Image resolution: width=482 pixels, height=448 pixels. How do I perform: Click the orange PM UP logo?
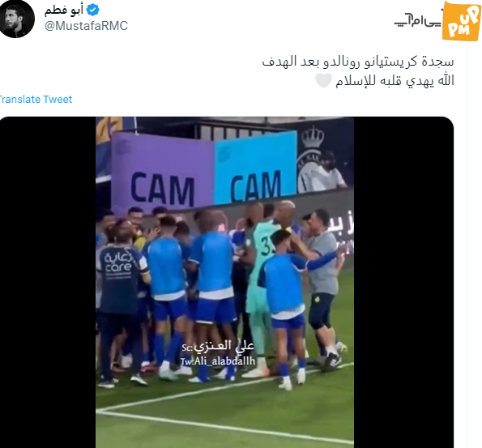pyautogui.click(x=461, y=21)
